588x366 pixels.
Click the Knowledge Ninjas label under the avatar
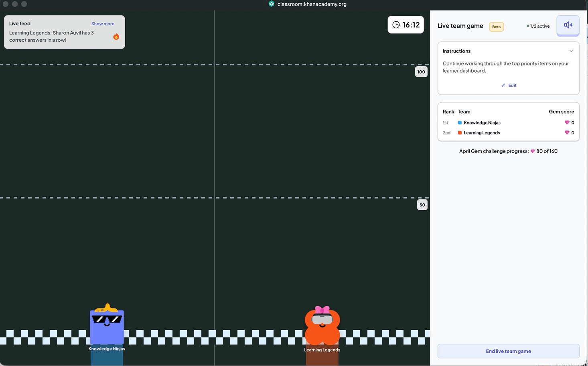pos(107,349)
